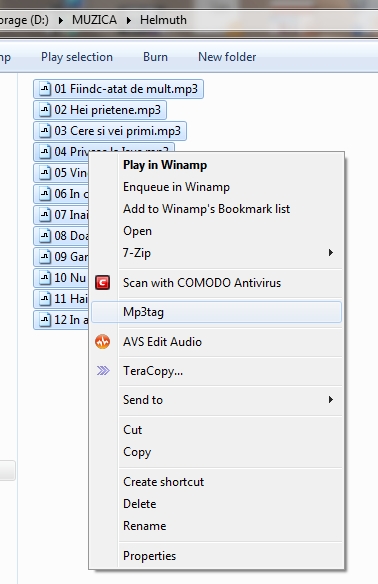Click file icon of track 10
This screenshot has height=584, width=378.
click(x=45, y=277)
